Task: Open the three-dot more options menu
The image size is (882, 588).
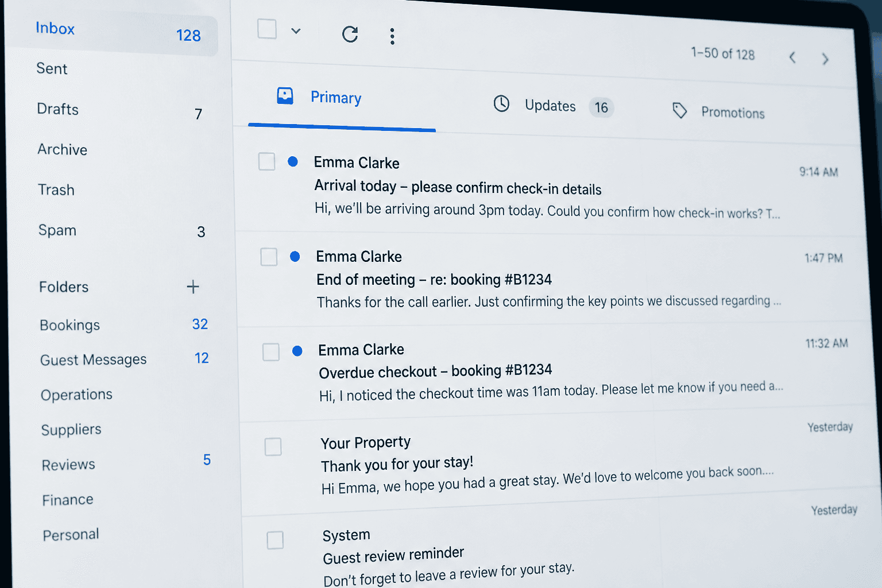Action: 392,36
